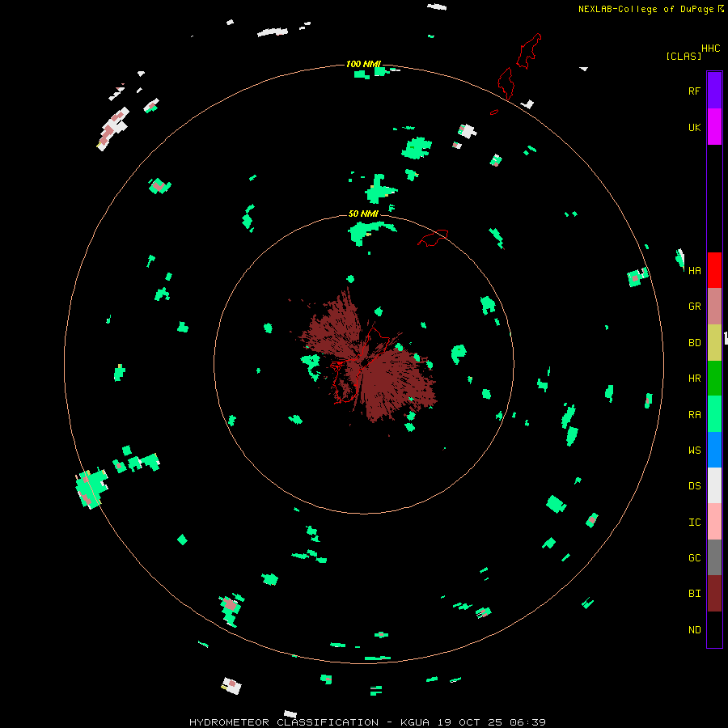Click the WS legend label
This screenshot has height=728, width=728.
(x=694, y=450)
